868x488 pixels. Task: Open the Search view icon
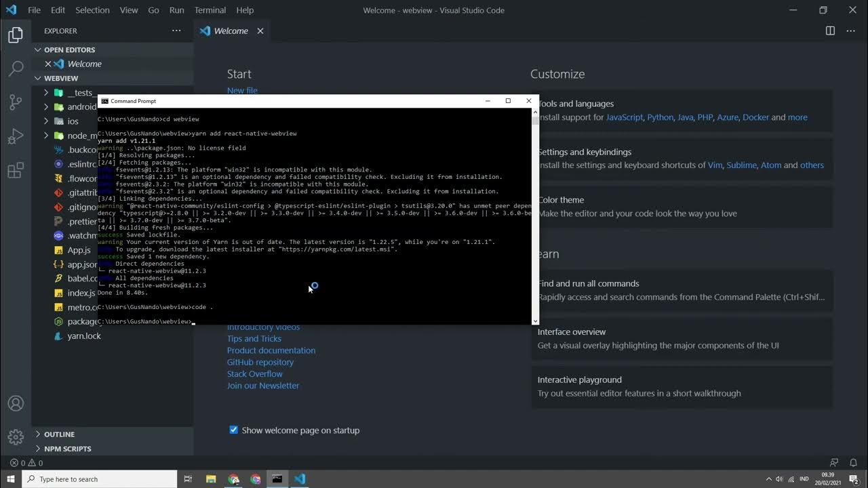(16, 68)
